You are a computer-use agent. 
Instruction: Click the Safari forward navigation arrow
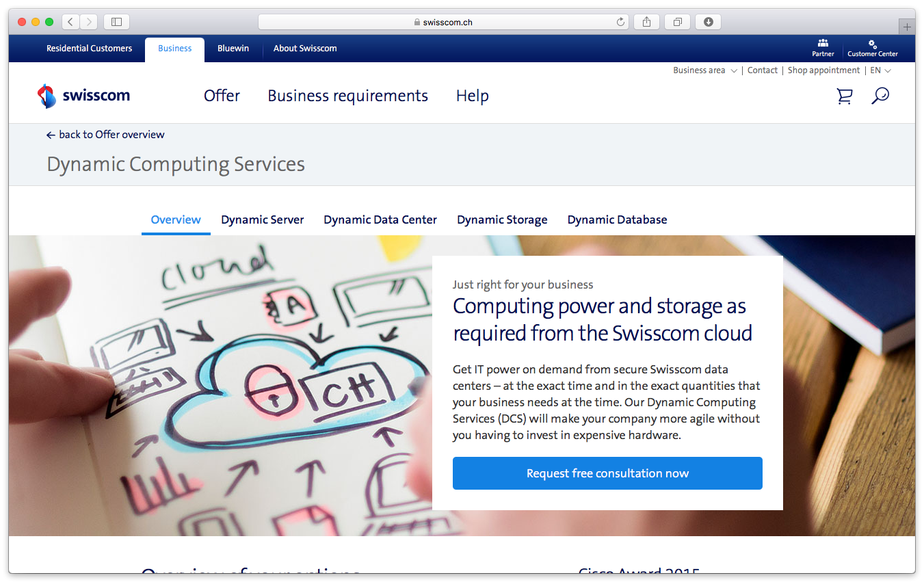coord(89,22)
